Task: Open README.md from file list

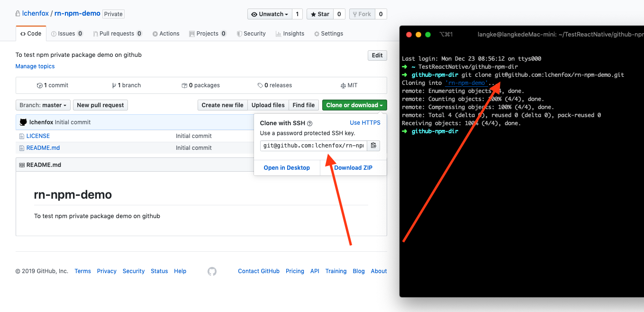Action: (x=43, y=148)
